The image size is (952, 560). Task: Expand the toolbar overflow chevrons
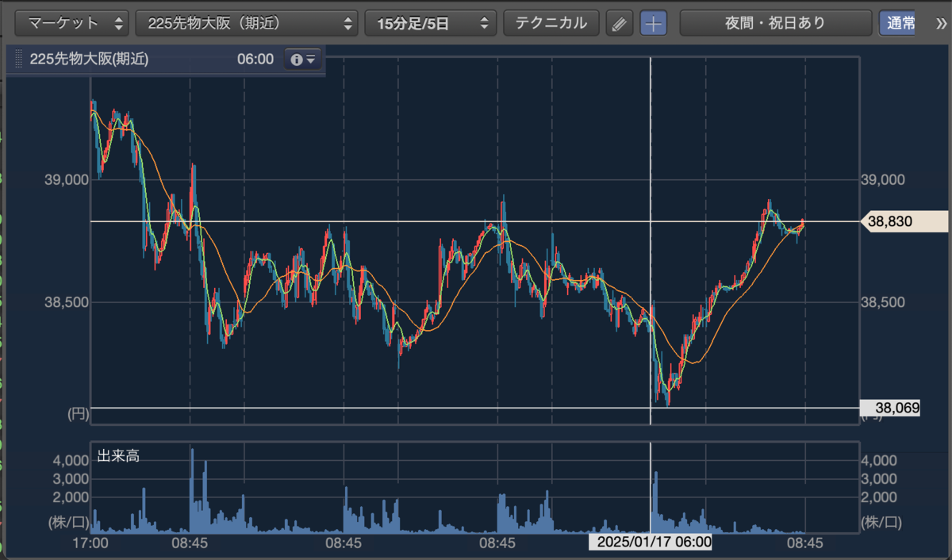pos(940,23)
